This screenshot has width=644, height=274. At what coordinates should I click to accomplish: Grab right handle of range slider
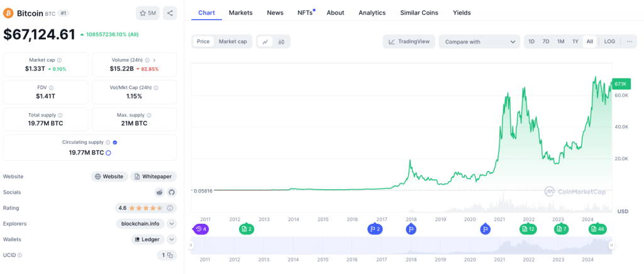tap(611, 245)
